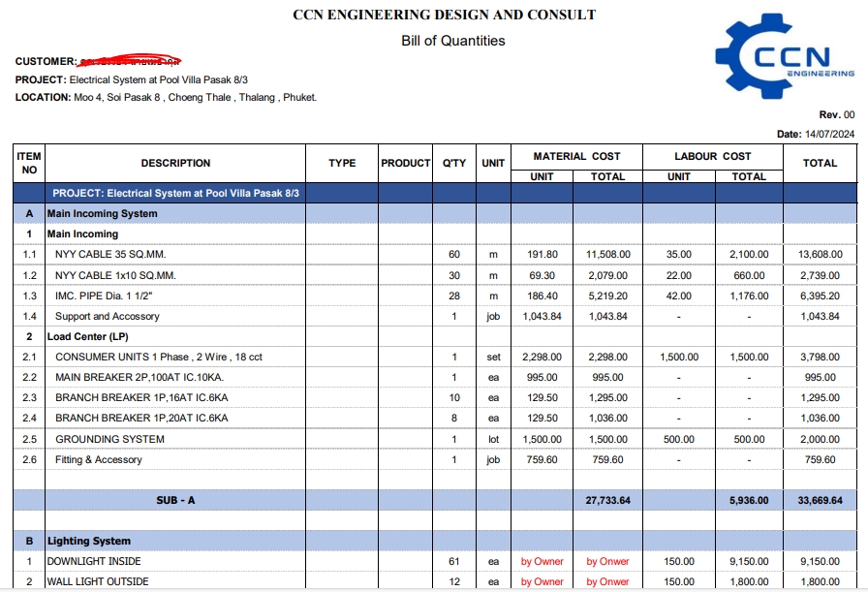Click material total '5,219.20'
Screen dimensions: 868x592
[607, 296]
